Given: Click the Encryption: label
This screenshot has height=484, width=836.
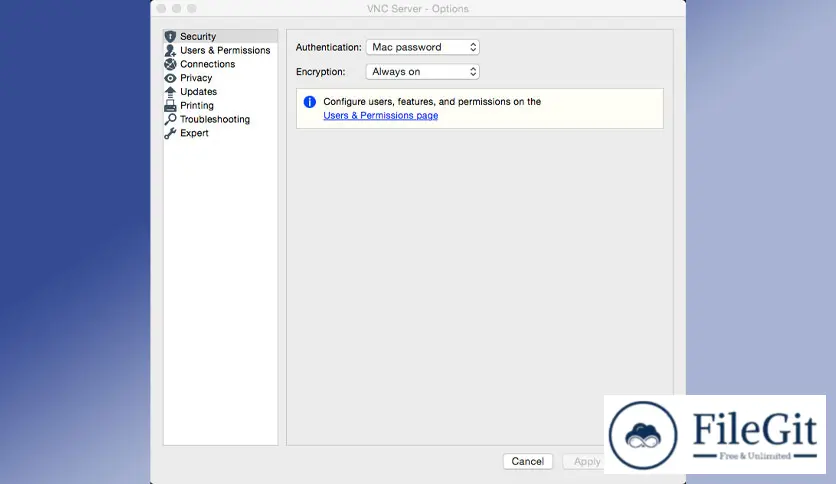Looking at the screenshot, I should [x=320, y=71].
